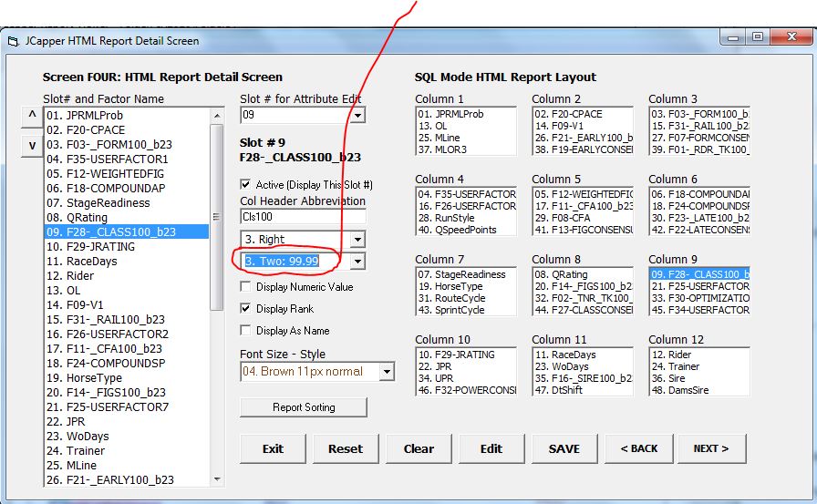Select 14. F09-V1 in slot list
The image size is (817, 504).
tap(127, 305)
